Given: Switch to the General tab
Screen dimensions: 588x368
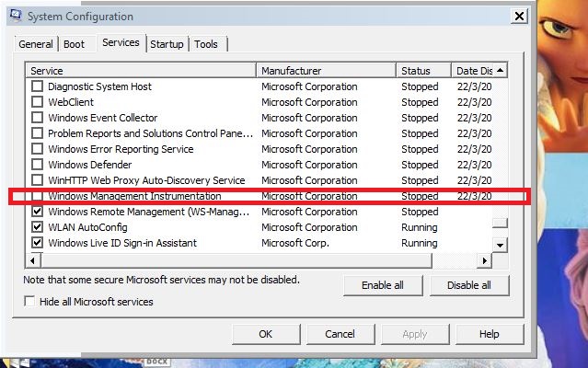Looking at the screenshot, I should [x=36, y=44].
